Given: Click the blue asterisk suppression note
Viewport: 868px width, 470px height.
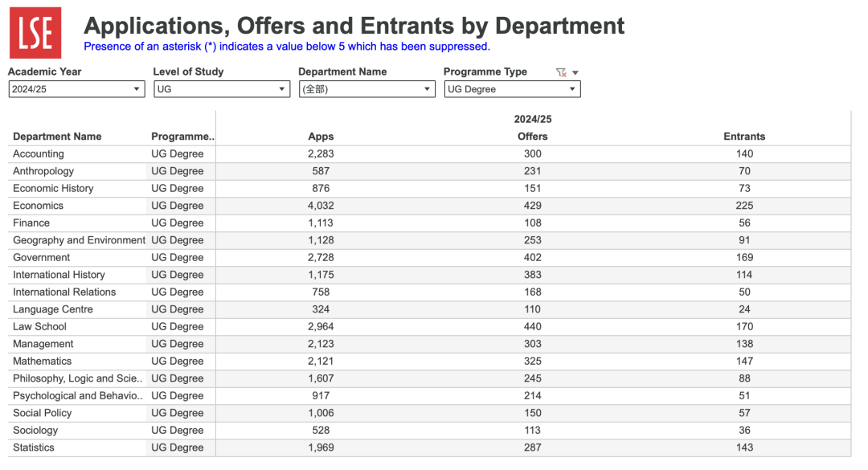Looking at the screenshot, I should click(287, 47).
